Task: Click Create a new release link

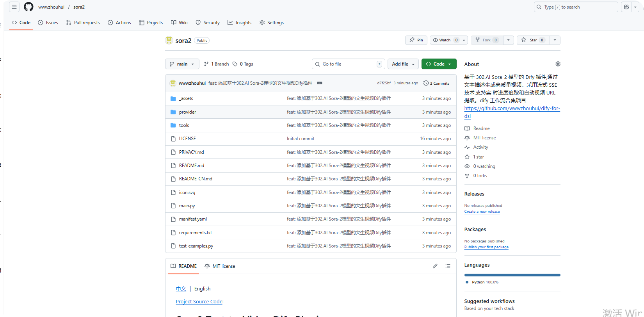Action: 482,212
